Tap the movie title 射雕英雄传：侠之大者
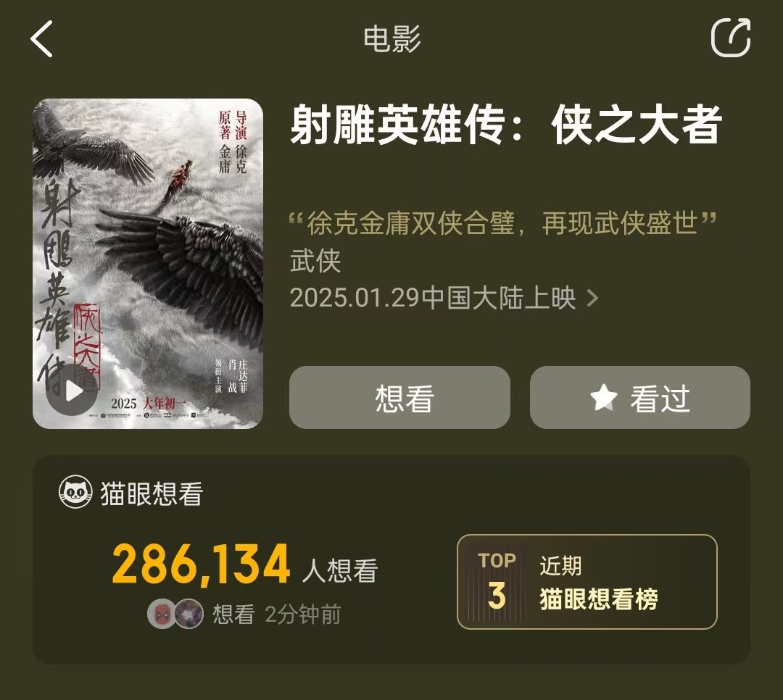Viewport: 783px width, 700px height. click(506, 125)
